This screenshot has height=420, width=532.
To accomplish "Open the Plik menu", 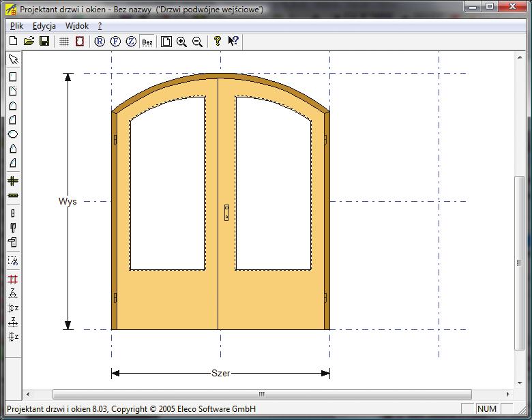I will (x=16, y=26).
